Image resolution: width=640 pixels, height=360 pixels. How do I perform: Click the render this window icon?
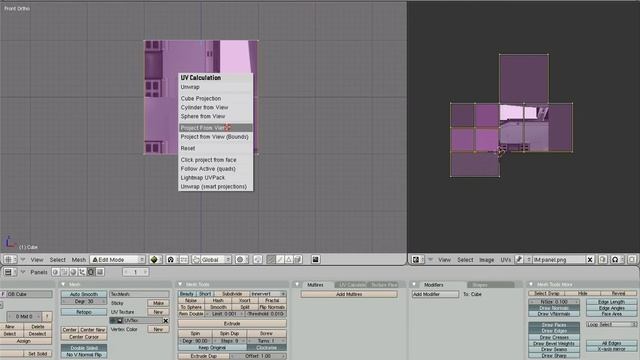[316, 260]
